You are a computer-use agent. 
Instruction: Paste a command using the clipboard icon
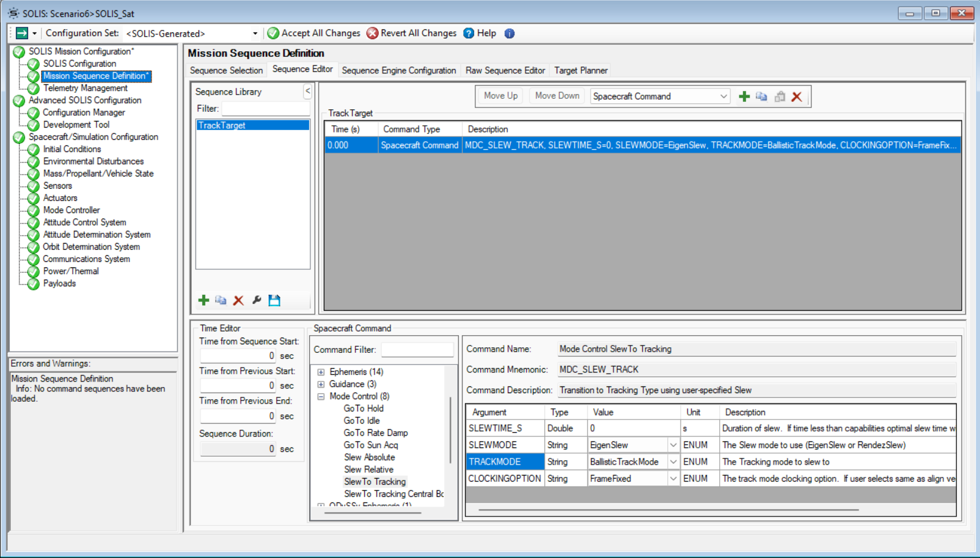coord(780,96)
